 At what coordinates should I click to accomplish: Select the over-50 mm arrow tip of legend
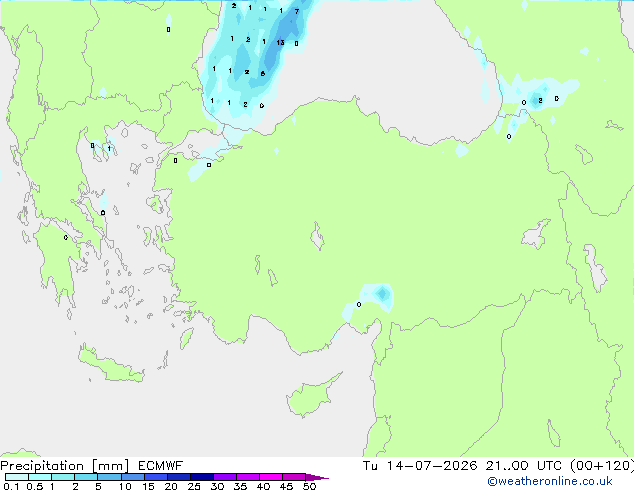pyautogui.click(x=317, y=477)
